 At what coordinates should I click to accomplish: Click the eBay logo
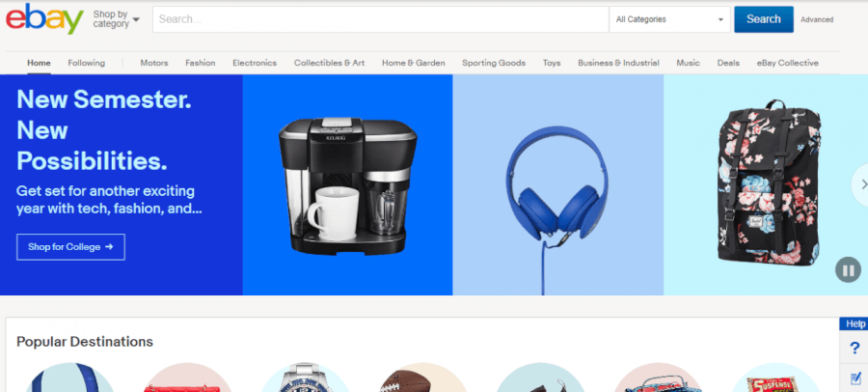[x=43, y=19]
